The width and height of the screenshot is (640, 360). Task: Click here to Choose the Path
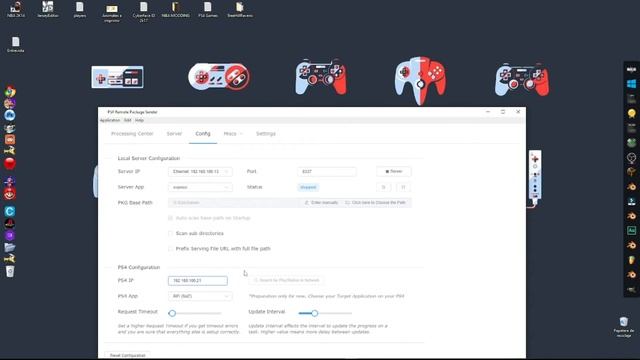point(375,203)
